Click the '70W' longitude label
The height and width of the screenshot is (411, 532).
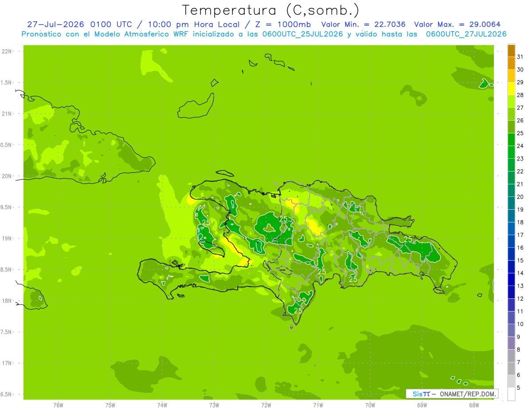(370, 405)
